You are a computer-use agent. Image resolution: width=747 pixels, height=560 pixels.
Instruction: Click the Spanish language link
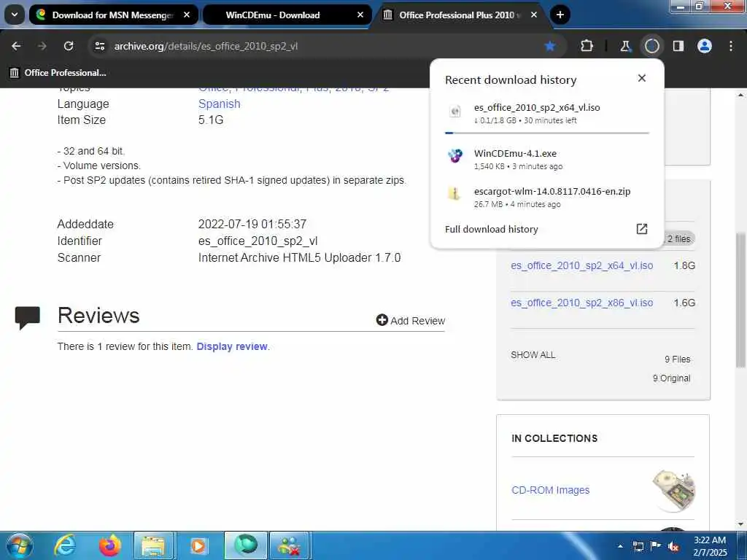click(x=219, y=104)
